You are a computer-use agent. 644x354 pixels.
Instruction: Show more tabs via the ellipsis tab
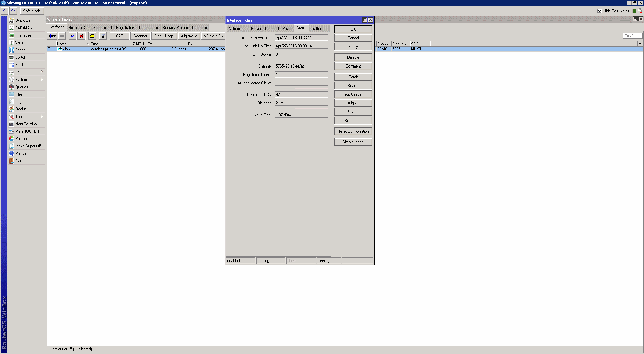[326, 29]
